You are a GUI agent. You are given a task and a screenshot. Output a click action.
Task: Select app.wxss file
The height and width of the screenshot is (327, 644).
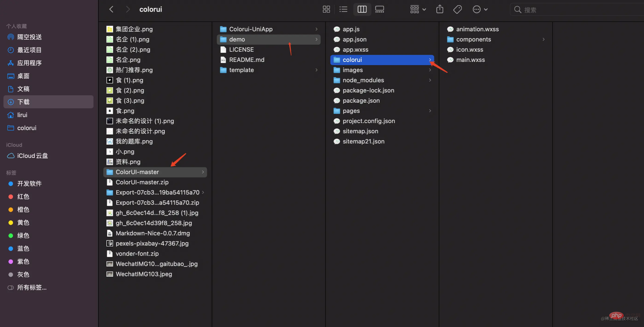point(382,50)
